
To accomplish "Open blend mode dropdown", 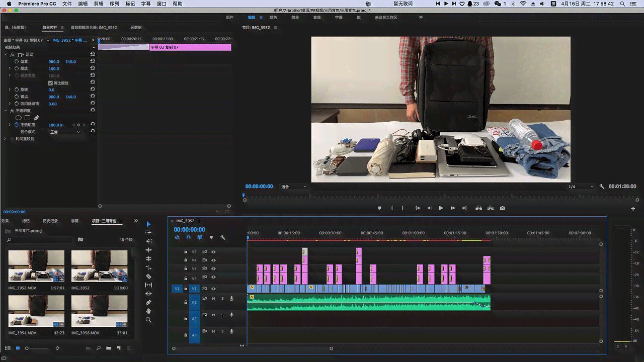I will [x=64, y=132].
